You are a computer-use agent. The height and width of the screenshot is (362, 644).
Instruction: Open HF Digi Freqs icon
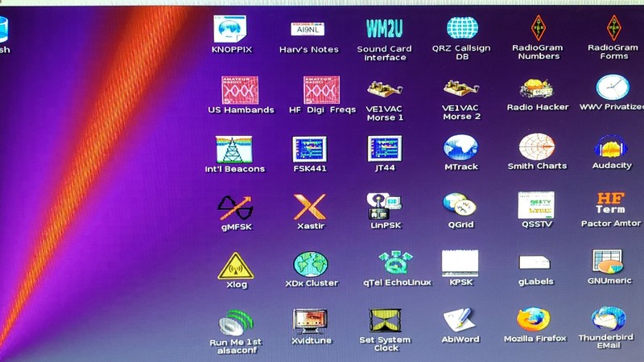[x=321, y=89]
